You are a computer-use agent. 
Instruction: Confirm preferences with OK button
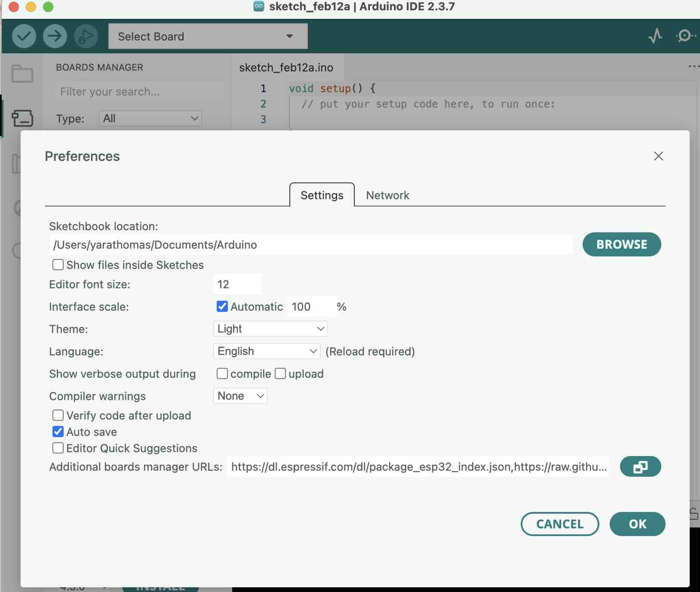pos(637,524)
